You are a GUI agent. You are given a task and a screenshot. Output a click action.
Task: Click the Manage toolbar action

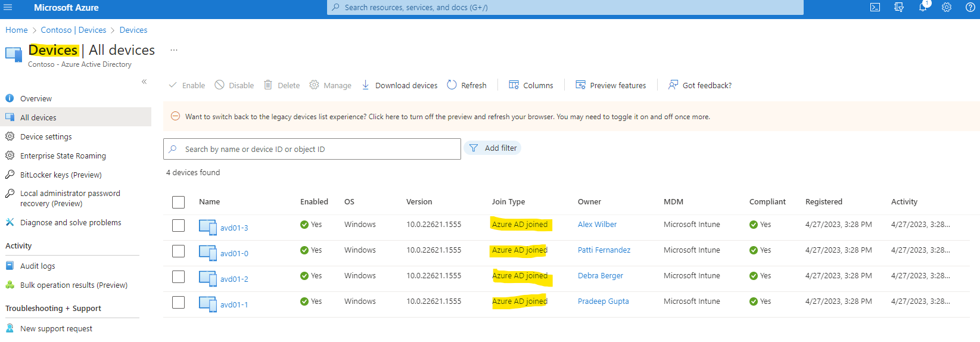[x=330, y=85]
